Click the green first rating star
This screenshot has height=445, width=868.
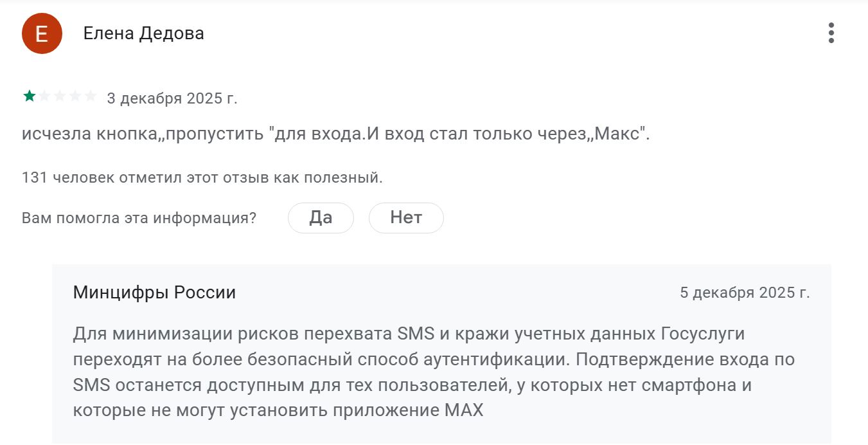point(30,96)
